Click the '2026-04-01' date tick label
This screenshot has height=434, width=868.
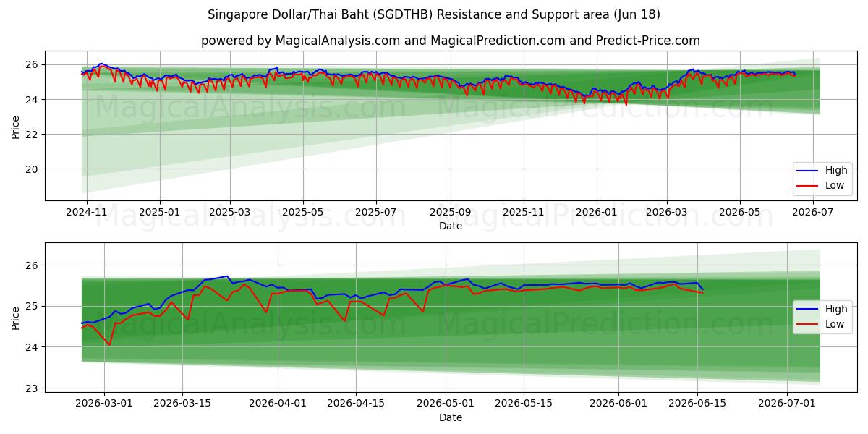tap(278, 404)
